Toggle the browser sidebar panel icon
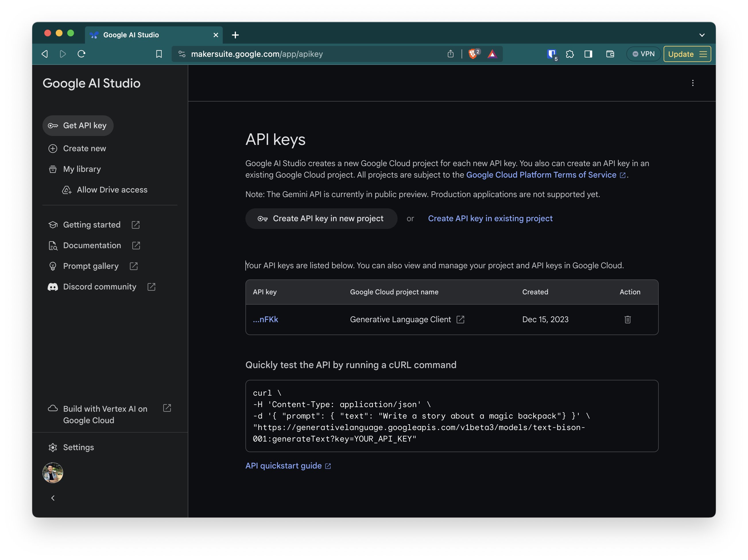The image size is (748, 560). 588,54
